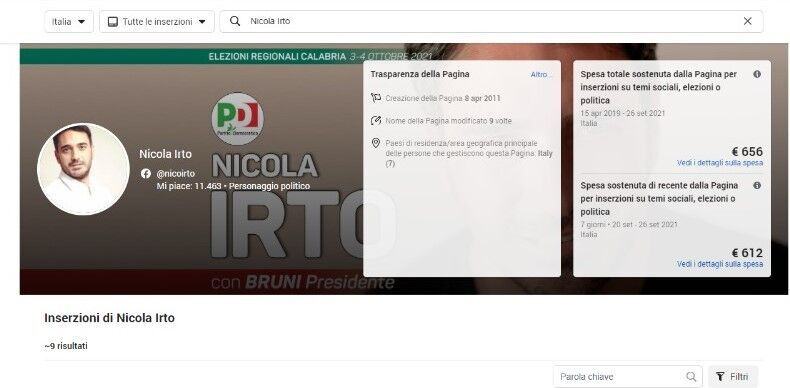Open Vedi i dettagli sulla spesa under € 656
Viewport: 790px width, 388px height.
tap(720, 163)
